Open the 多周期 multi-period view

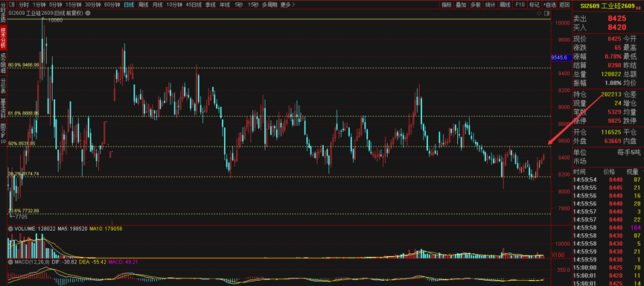click(270, 5)
